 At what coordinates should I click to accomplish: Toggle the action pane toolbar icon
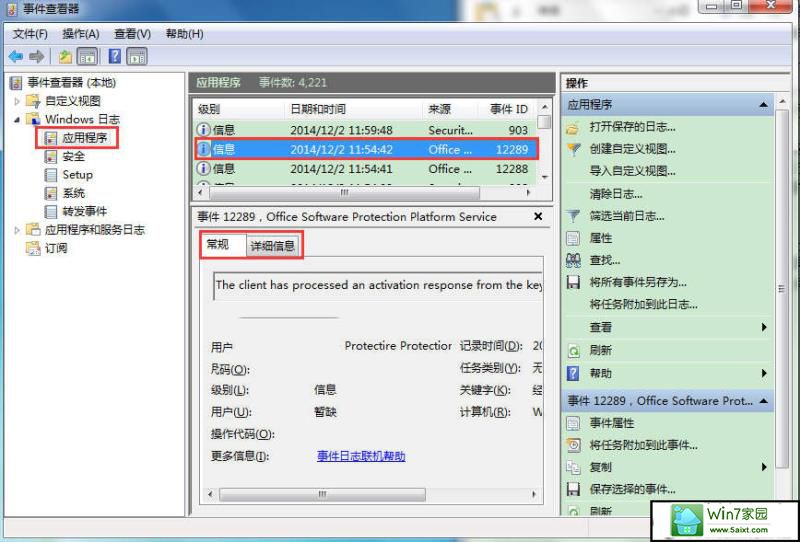(x=137, y=56)
